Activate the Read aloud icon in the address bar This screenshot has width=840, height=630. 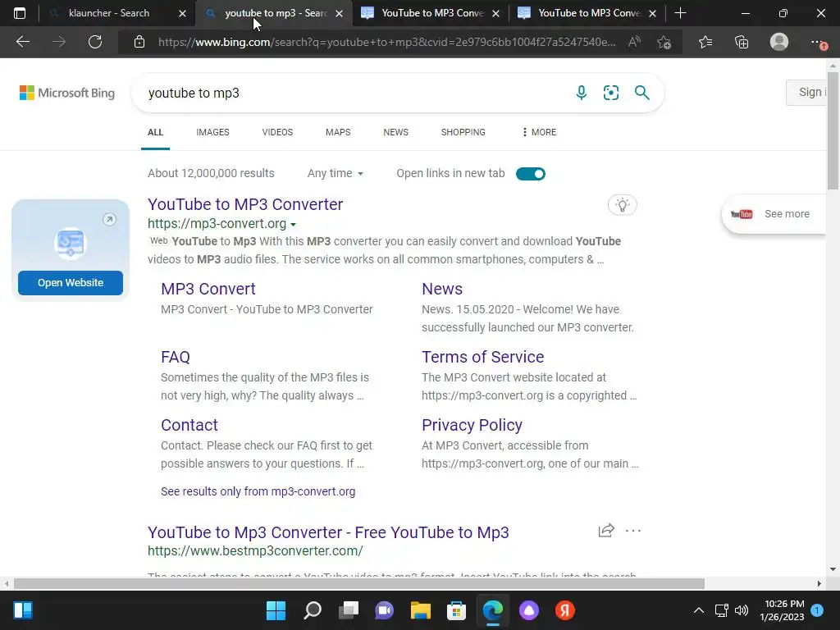pos(634,42)
